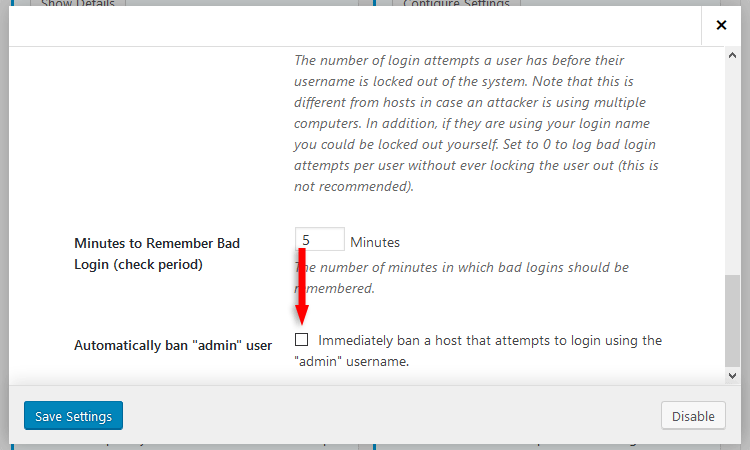Focus the Minutes to Remember Bad Login field
This screenshot has width=750, height=450.
[x=320, y=241]
